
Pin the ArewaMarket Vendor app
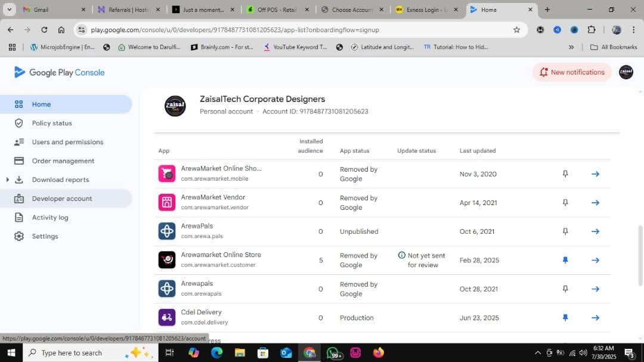[565, 202]
